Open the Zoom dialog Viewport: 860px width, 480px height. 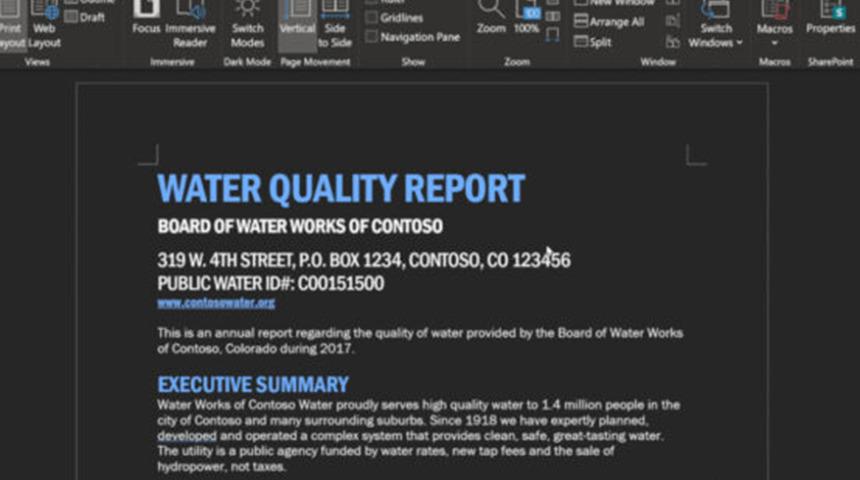pyautogui.click(x=491, y=18)
